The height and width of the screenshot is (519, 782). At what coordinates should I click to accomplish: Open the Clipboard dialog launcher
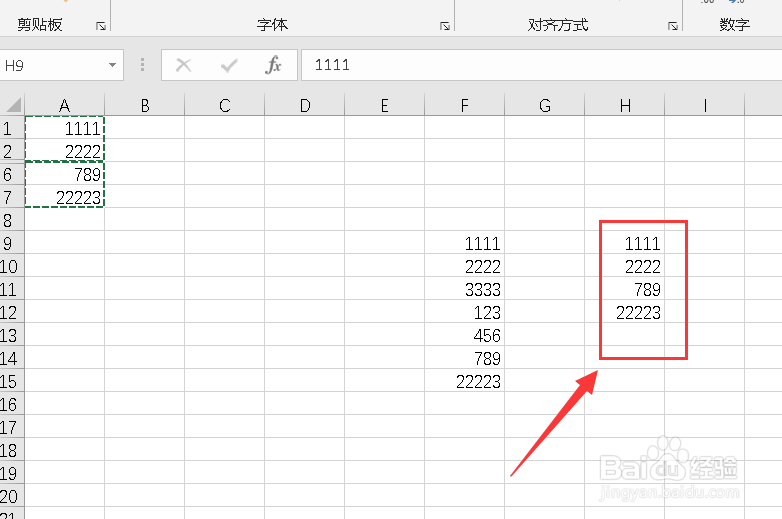coord(101,26)
